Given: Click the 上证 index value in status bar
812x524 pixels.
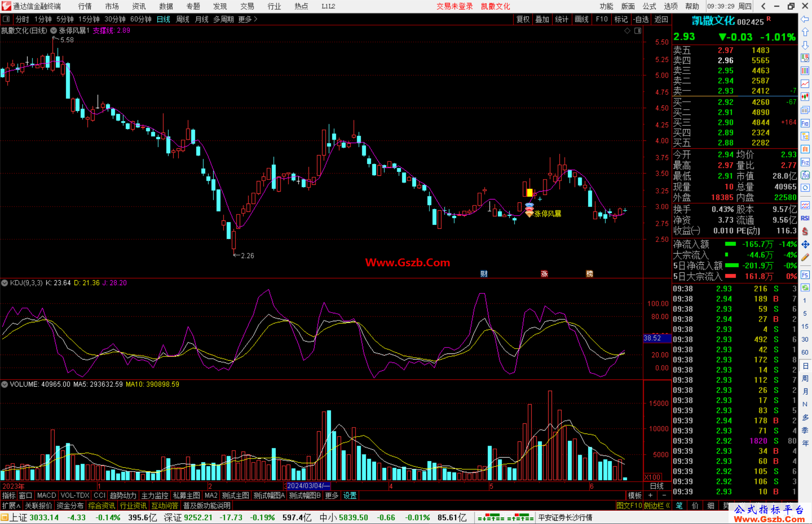Looking at the screenshot, I should coord(44,518).
